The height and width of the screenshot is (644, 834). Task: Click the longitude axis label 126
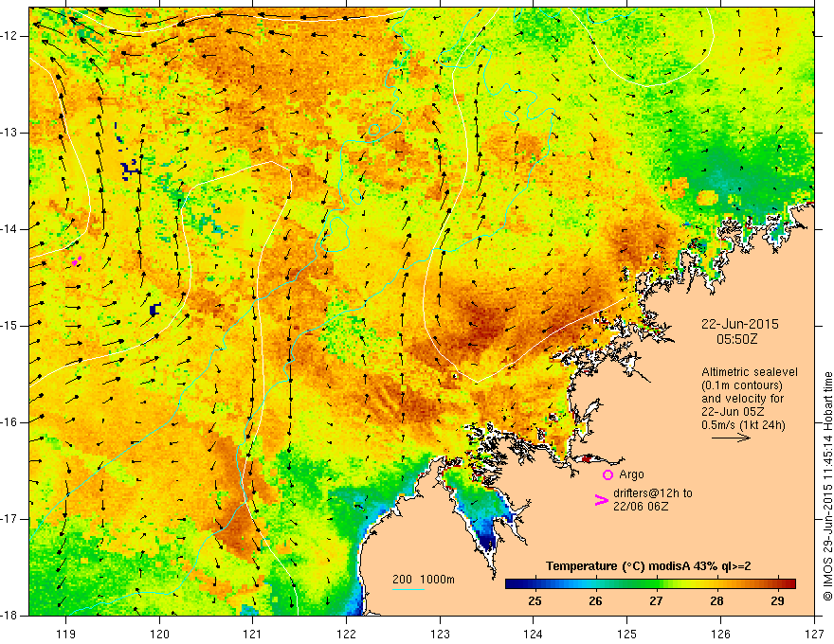pos(720,635)
